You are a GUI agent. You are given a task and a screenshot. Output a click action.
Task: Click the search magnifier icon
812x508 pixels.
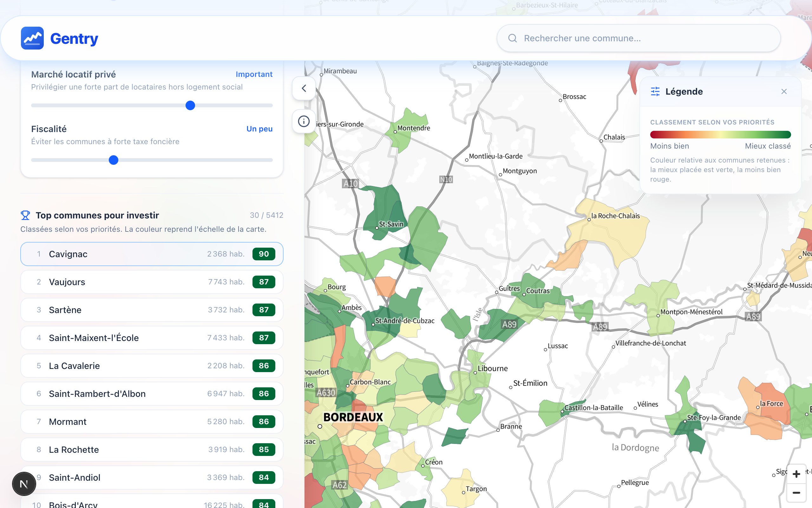pyautogui.click(x=512, y=38)
